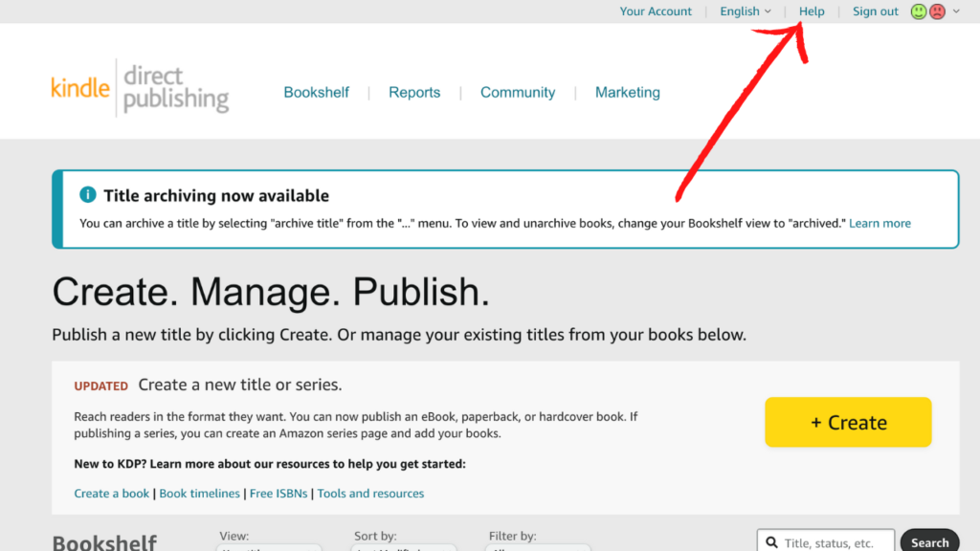Click the 'Title archiving now available' heading

tap(216, 195)
